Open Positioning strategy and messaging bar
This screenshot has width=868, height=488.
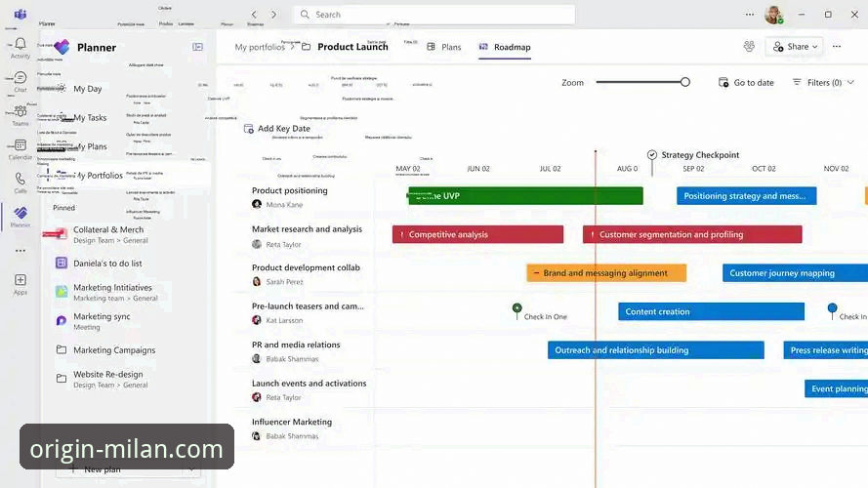click(x=746, y=196)
